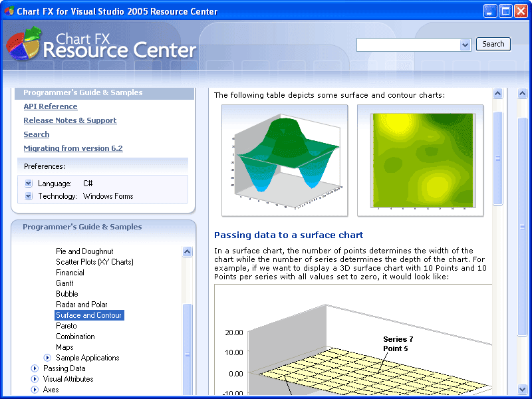
Task: Close the Resource Center window
Action: pos(521,11)
